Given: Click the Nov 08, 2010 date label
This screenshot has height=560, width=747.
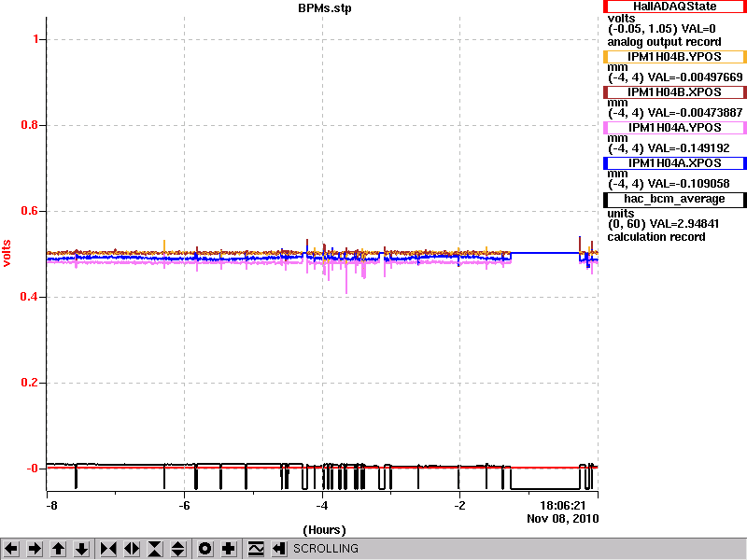Looking at the screenshot, I should coord(563,519).
